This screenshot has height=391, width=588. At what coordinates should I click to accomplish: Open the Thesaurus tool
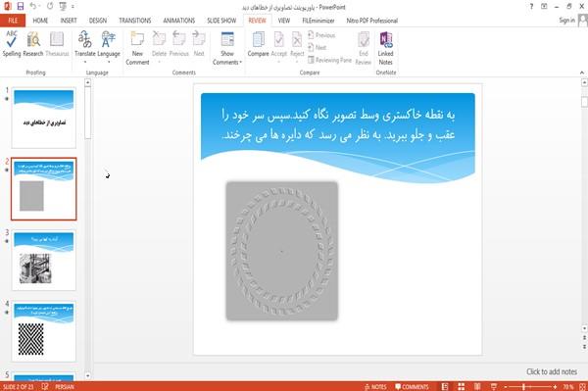coord(57,44)
